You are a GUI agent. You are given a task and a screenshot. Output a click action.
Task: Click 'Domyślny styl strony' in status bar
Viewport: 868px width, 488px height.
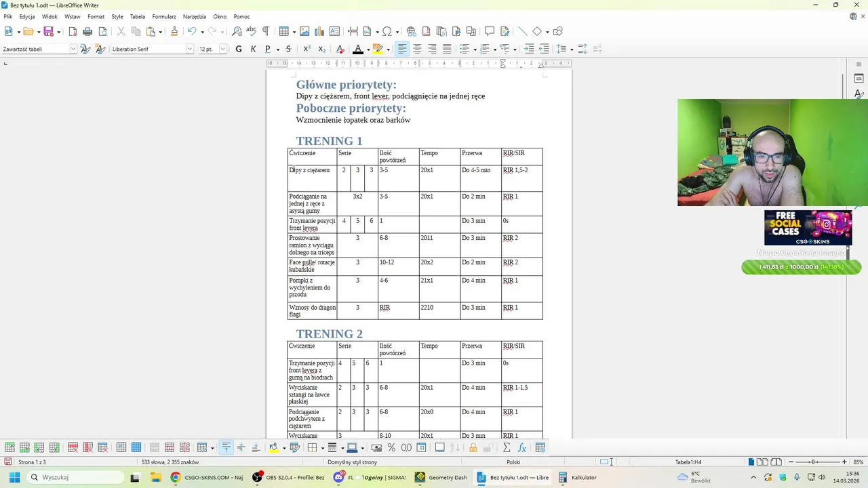[x=352, y=462]
